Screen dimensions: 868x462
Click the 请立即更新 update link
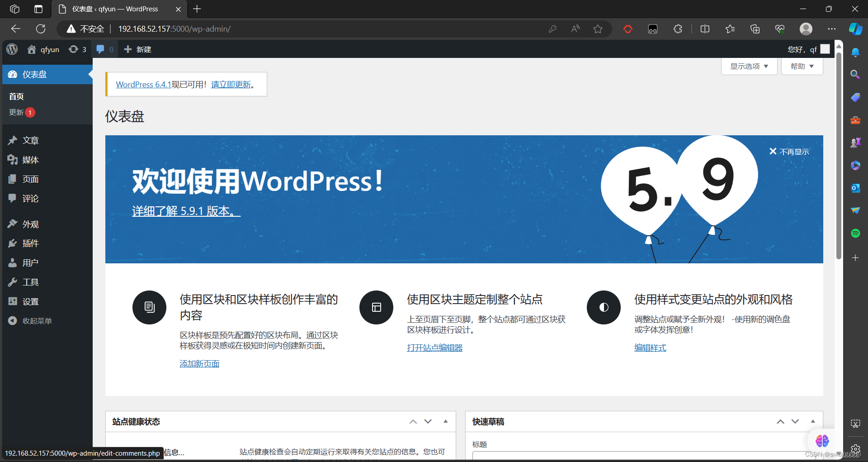coord(231,84)
